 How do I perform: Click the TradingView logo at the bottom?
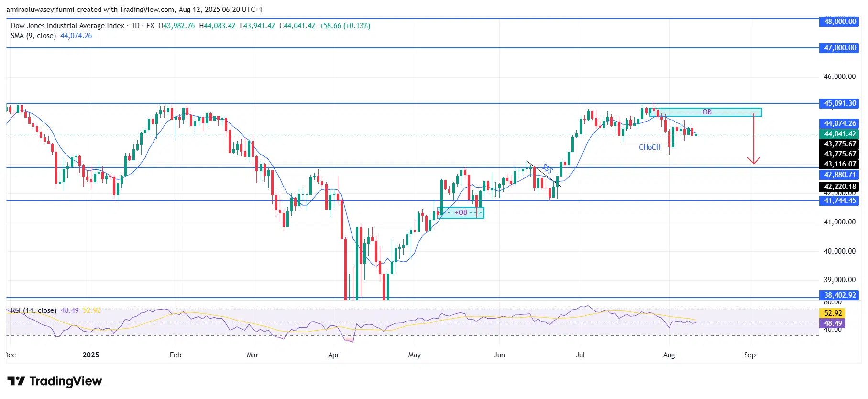(x=55, y=381)
